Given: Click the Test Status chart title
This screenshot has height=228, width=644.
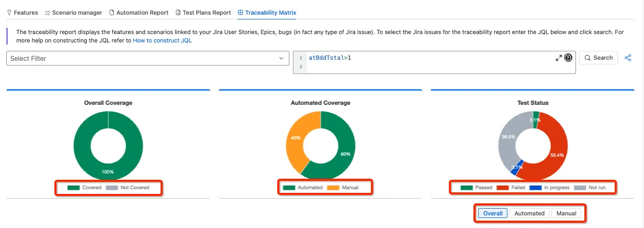Looking at the screenshot, I should click(533, 103).
